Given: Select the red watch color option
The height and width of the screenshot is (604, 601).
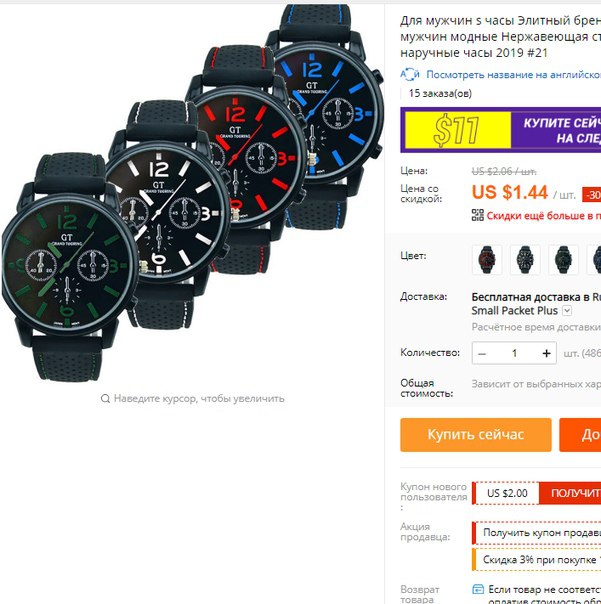Looking at the screenshot, I should click(487, 260).
